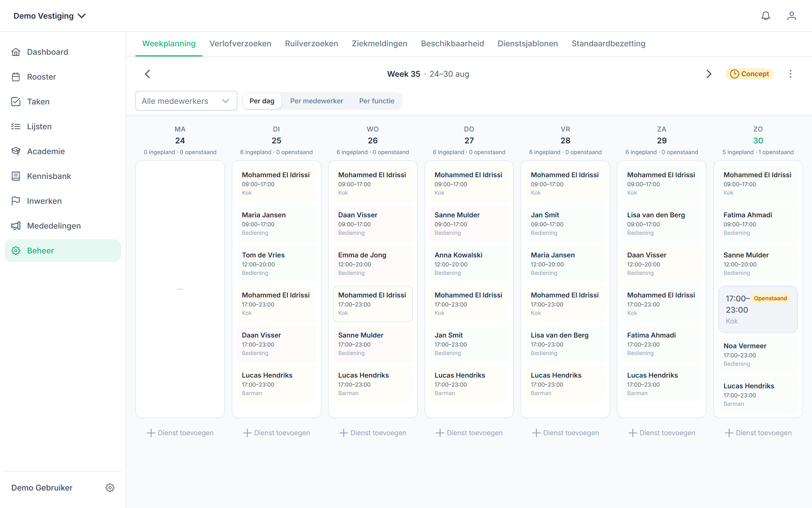Viewport: 812px width, 508px height.
Task: Open settings gear next to Demo Gebruiker
Action: click(110, 487)
